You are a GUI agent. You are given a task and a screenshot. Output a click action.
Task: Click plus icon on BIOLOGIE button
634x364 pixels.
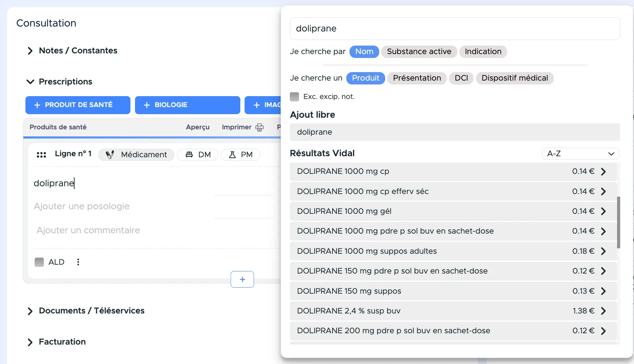pyautogui.click(x=147, y=105)
